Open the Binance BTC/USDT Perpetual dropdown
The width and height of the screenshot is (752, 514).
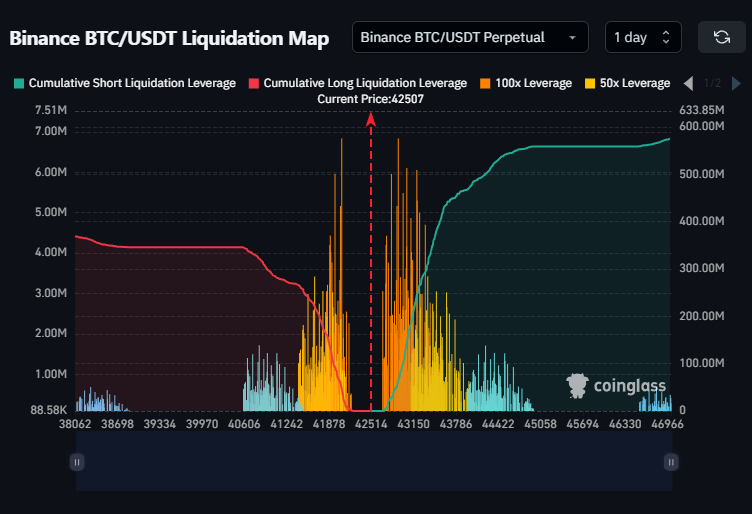(470, 37)
